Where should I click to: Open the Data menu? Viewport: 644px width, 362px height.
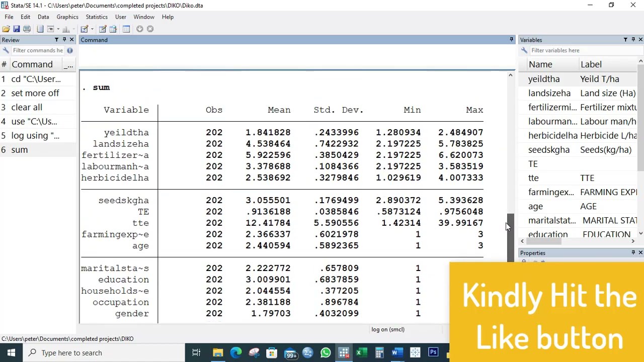click(x=43, y=17)
